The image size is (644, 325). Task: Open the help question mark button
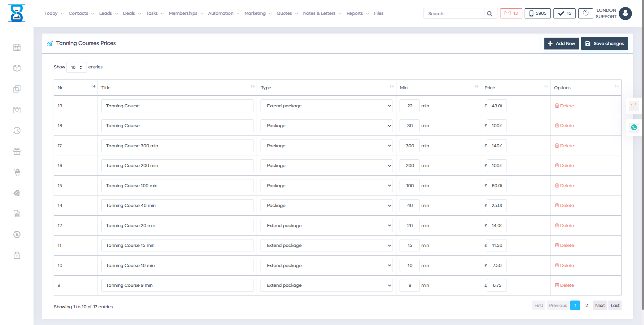click(x=585, y=13)
